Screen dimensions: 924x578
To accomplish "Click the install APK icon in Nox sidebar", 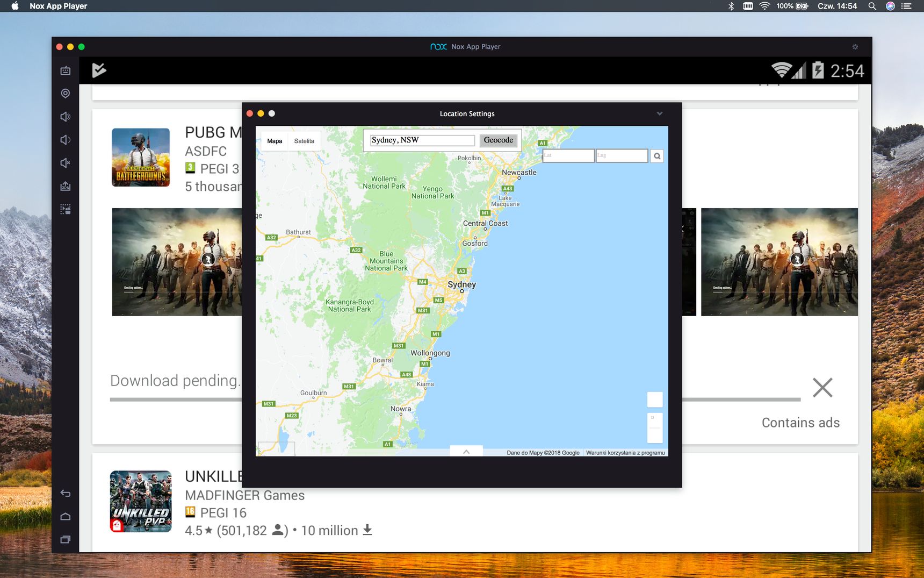I will tap(66, 186).
